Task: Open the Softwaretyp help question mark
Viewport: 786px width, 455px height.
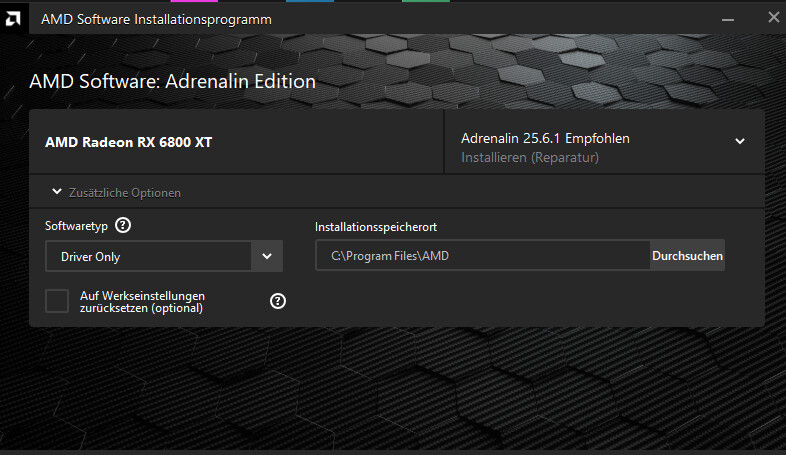Action: tap(123, 225)
